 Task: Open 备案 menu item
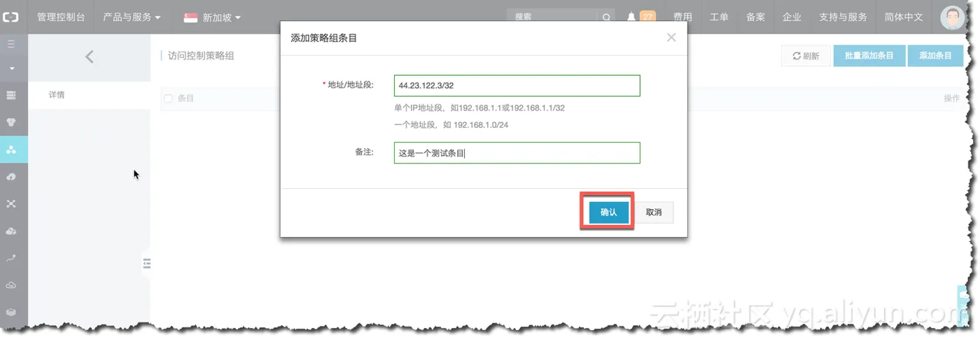[x=755, y=17]
